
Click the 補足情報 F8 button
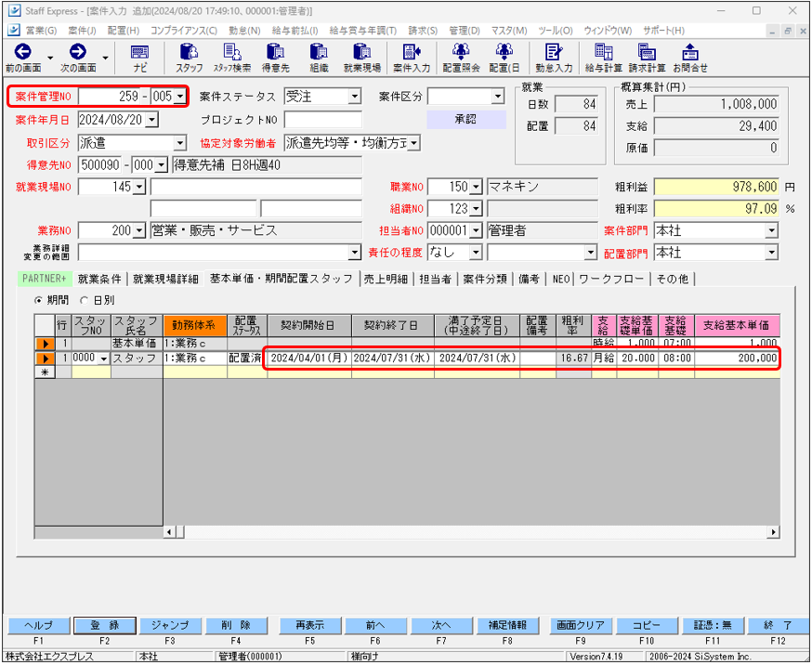tap(507, 626)
